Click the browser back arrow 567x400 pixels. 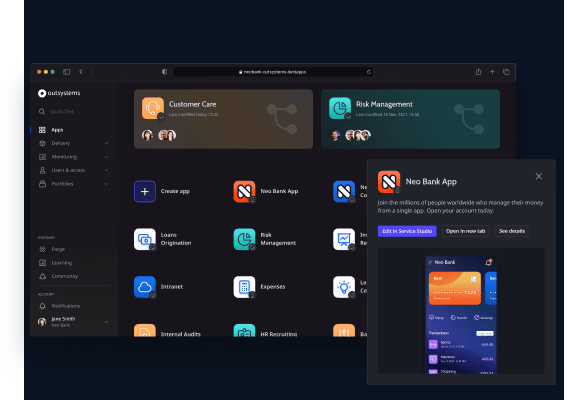(x=81, y=72)
